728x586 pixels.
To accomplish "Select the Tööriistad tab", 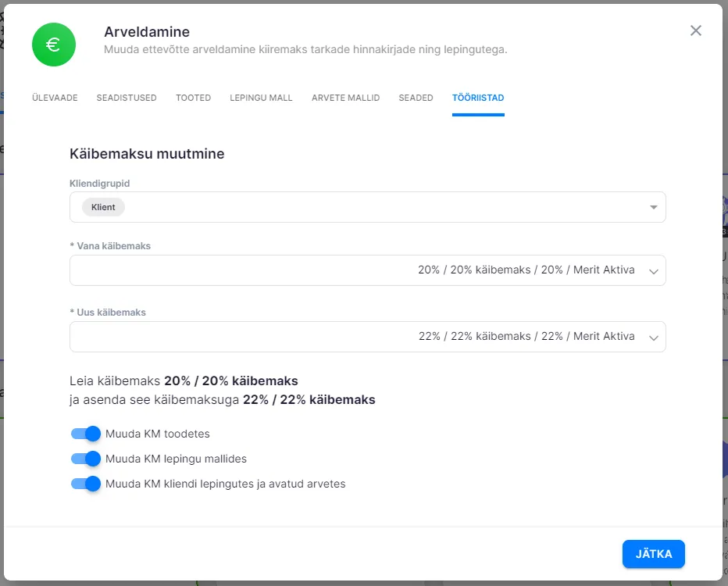I will 478,98.
